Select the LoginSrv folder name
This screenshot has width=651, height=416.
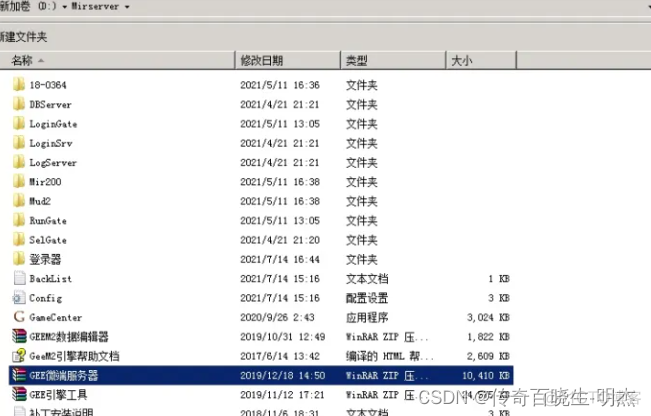click(51, 143)
